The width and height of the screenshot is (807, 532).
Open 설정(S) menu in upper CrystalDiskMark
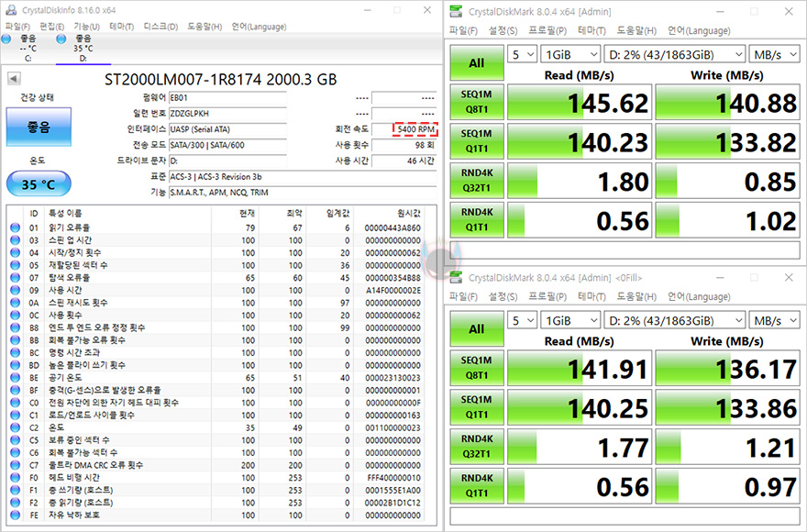503,31
